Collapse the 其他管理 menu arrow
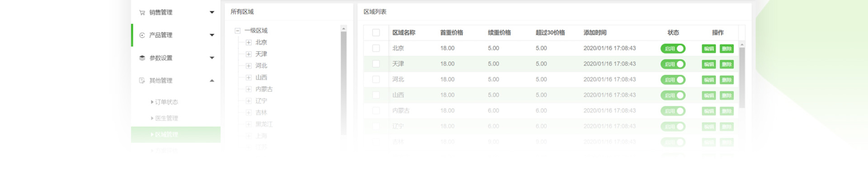The width and height of the screenshot is (868, 170). [x=212, y=80]
